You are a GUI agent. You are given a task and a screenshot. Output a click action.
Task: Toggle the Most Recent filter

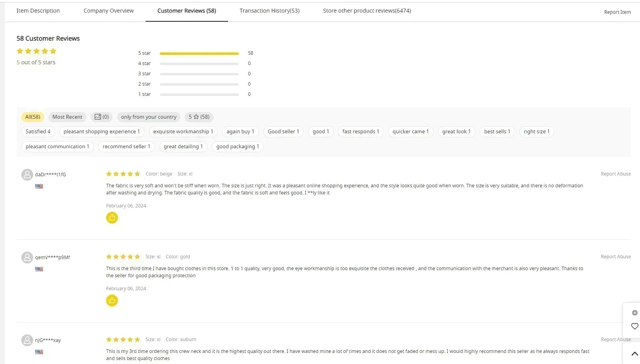tap(67, 117)
